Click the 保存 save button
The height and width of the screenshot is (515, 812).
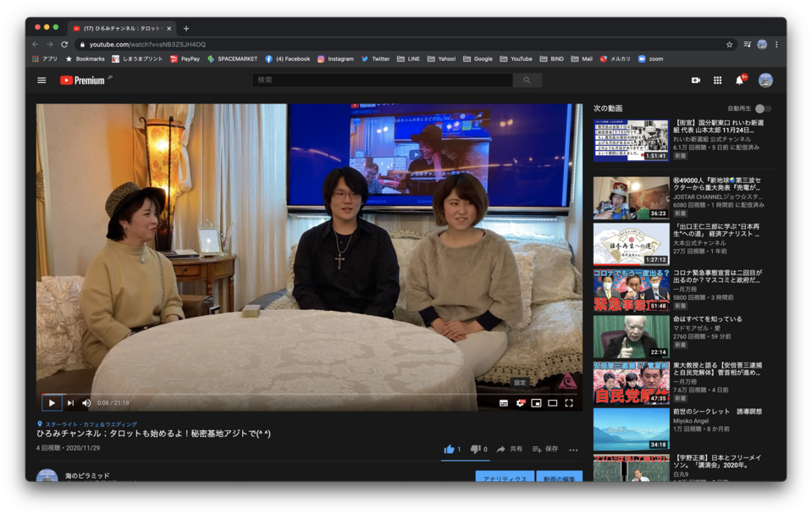click(x=545, y=449)
